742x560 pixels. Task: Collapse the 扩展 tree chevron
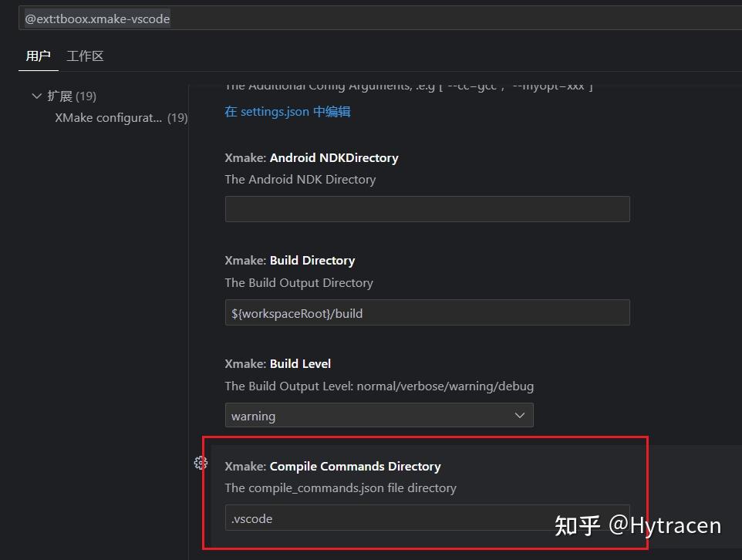click(36, 96)
